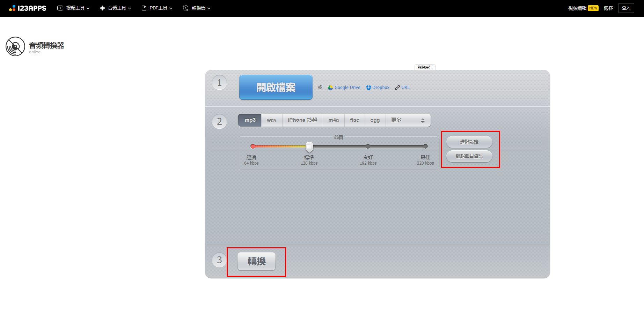Open 進階設定 advanced settings
The image size is (644, 315).
pyautogui.click(x=469, y=142)
